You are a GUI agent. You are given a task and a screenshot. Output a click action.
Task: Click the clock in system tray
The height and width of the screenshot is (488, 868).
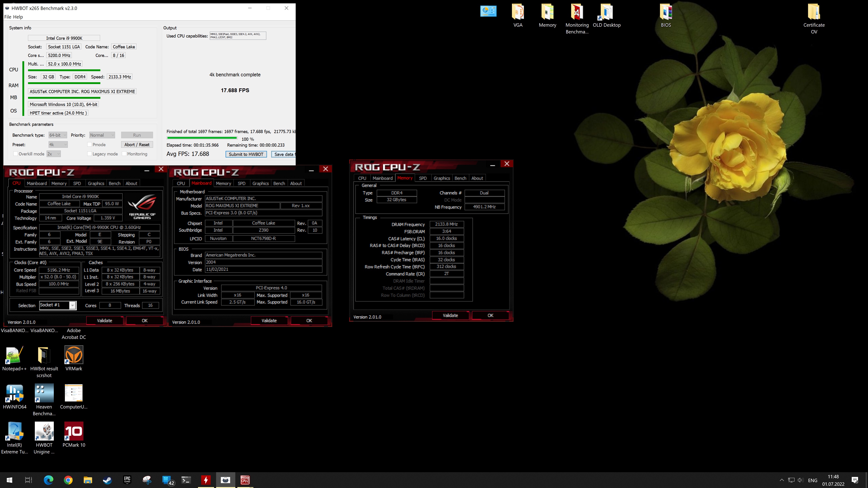[x=833, y=480]
